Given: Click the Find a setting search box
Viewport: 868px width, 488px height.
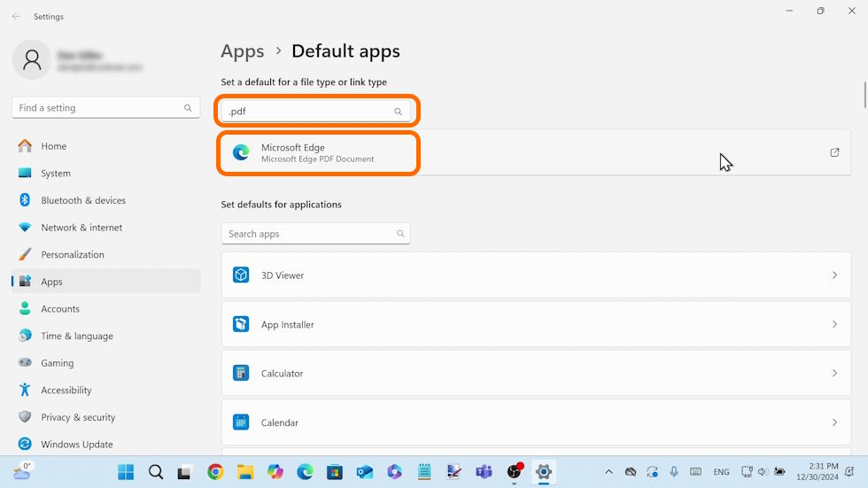Looking at the screenshot, I should [x=105, y=108].
